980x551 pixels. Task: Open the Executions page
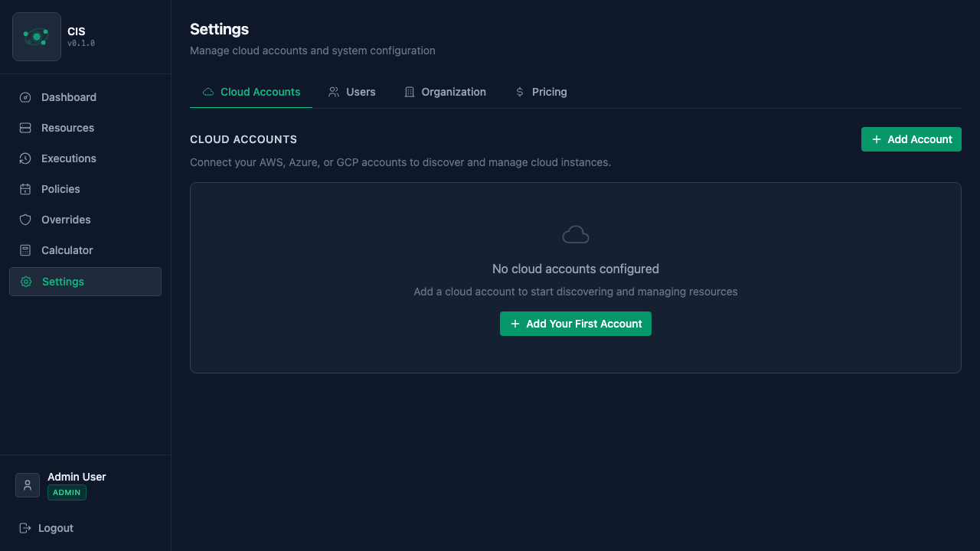tap(85, 158)
